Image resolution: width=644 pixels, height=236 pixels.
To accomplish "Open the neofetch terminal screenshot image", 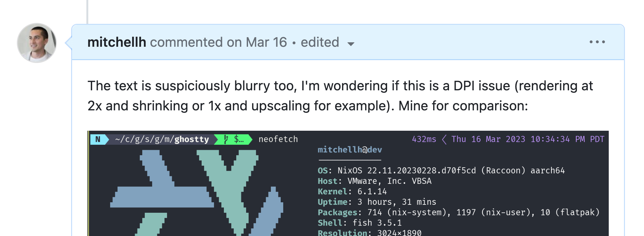I will coord(348,184).
